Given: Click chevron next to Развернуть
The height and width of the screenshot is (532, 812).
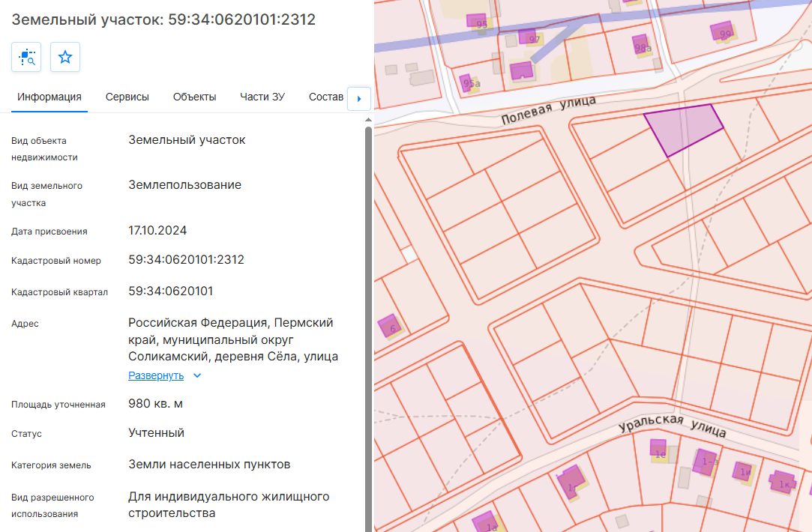Looking at the screenshot, I should pyautogui.click(x=196, y=375).
